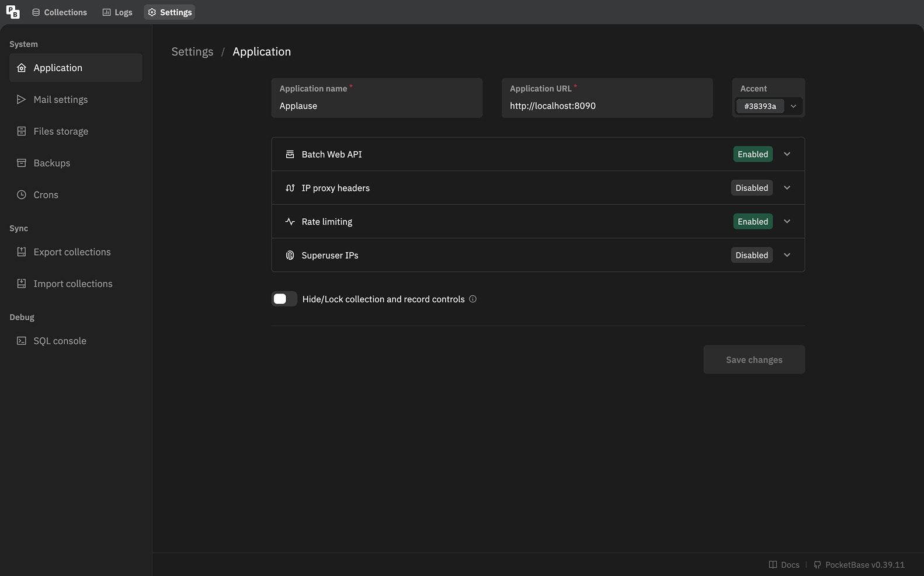Toggle Hide/Lock collection and record controls
This screenshot has height=576, width=924.
point(284,299)
